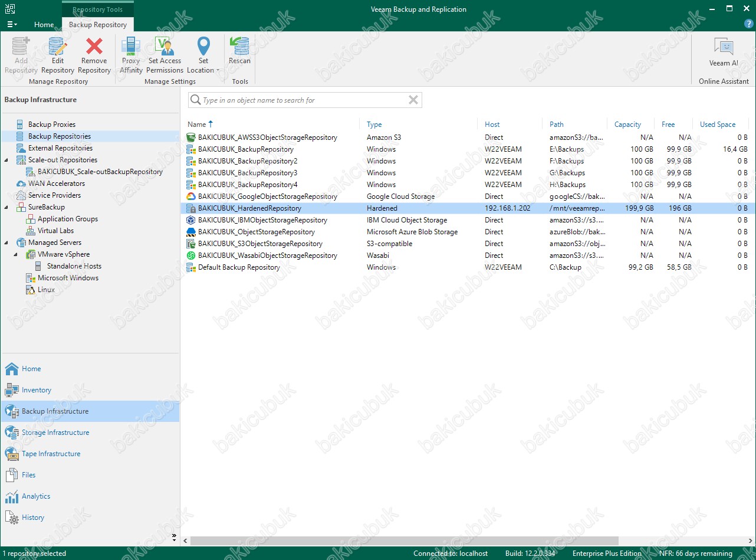Screen dimensions: 756x560
Task: Sort by the Capacity column header
Action: 627,125
